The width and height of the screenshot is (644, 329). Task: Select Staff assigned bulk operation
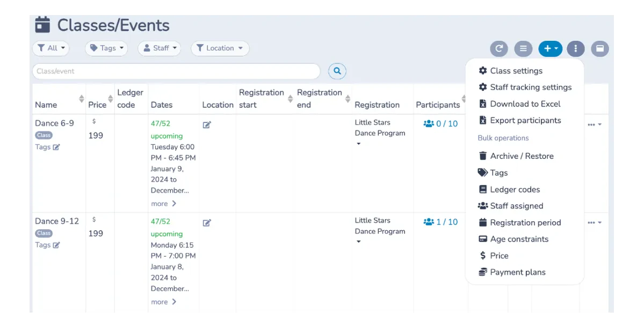tap(510, 206)
